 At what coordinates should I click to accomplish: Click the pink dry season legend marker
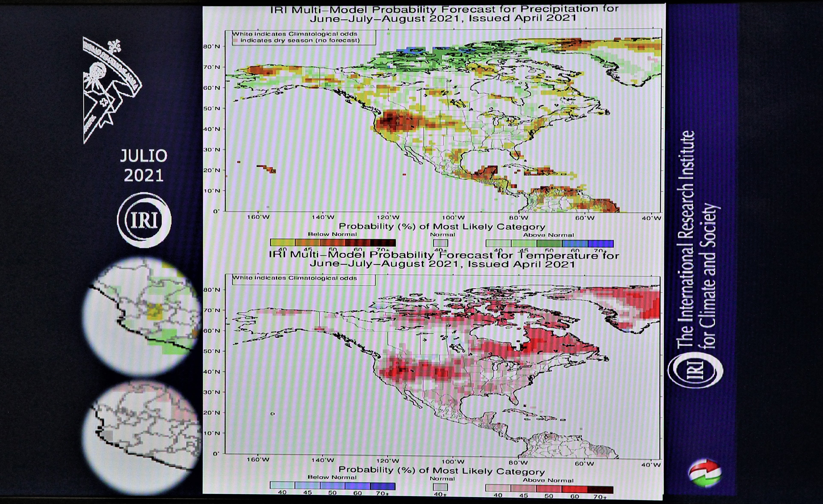236,40
